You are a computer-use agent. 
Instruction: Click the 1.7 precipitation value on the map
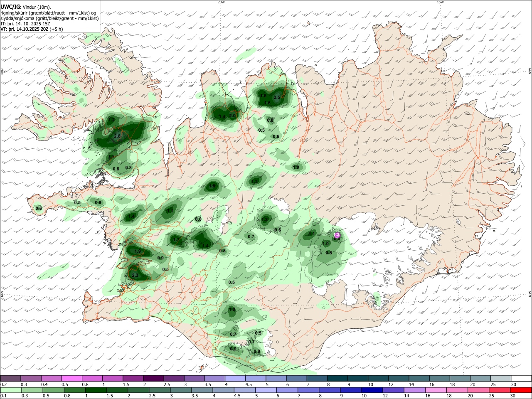(x=176, y=240)
